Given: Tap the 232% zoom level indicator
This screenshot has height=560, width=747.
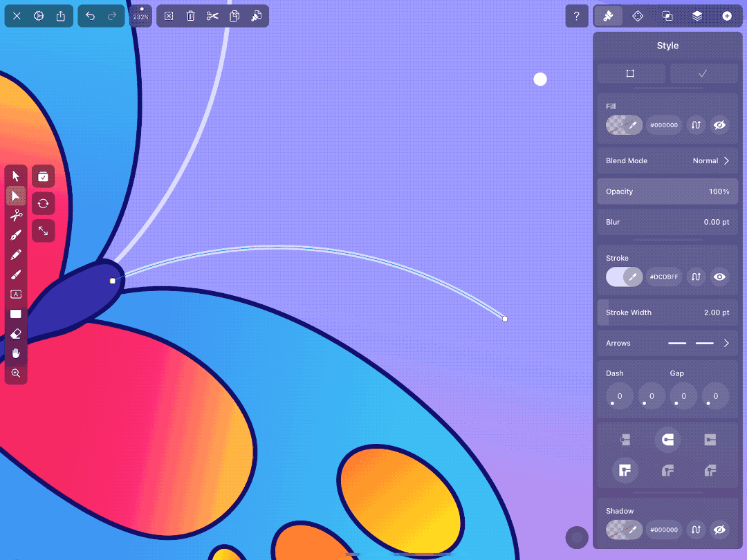Looking at the screenshot, I should tap(140, 16).
